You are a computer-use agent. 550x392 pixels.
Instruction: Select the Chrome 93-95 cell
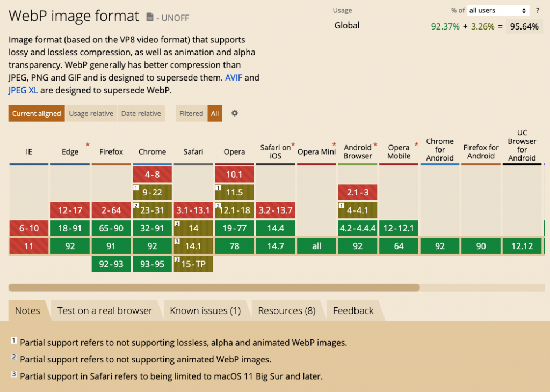coord(152,264)
